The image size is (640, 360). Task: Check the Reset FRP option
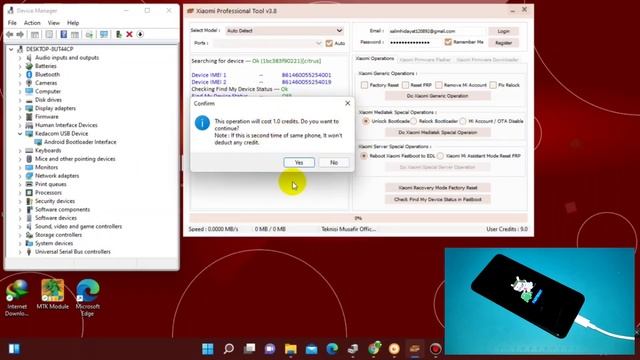(x=405, y=85)
